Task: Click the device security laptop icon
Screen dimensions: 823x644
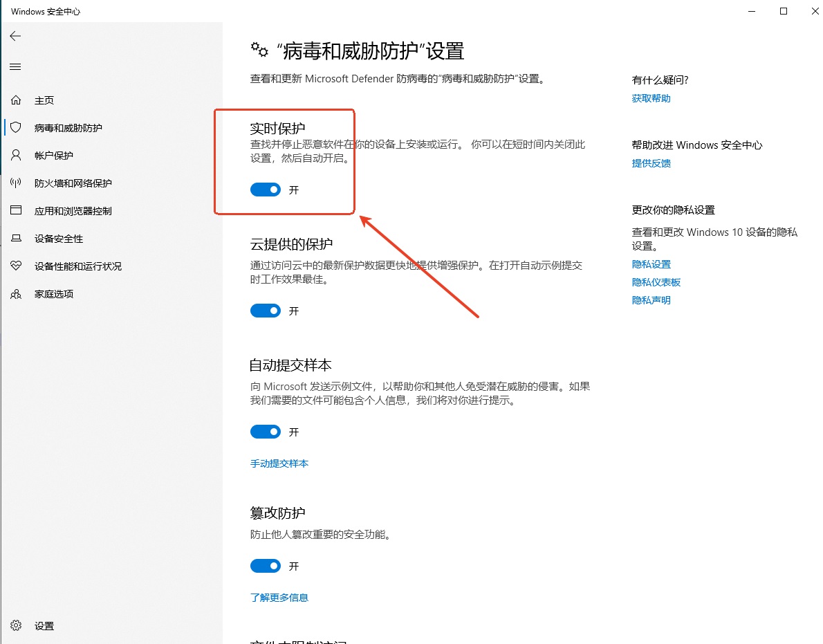Action: point(16,239)
